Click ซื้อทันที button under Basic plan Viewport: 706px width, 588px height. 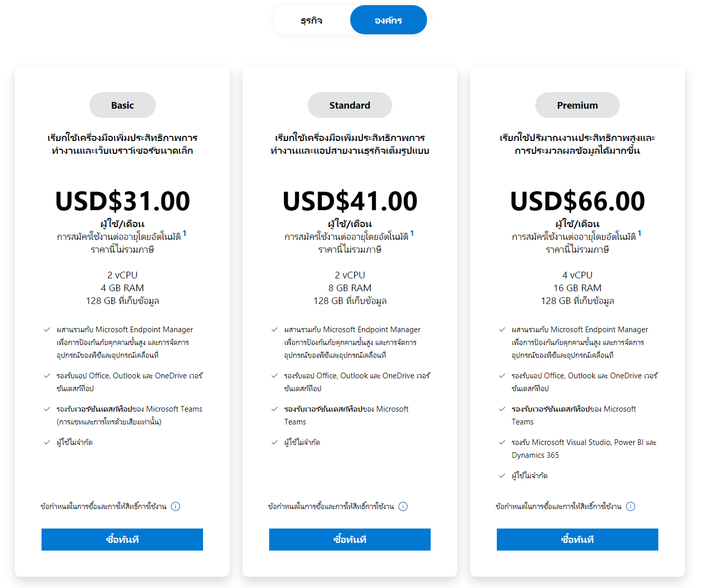pos(122,539)
